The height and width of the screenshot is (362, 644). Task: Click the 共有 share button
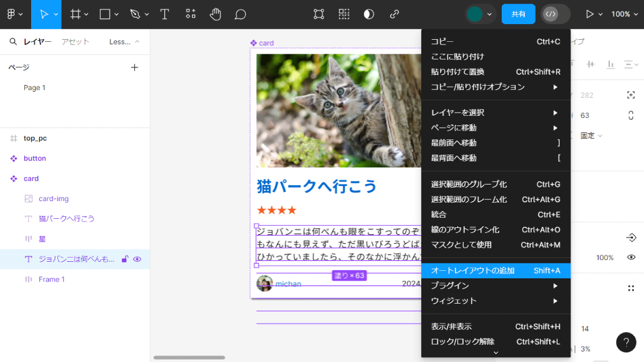518,14
